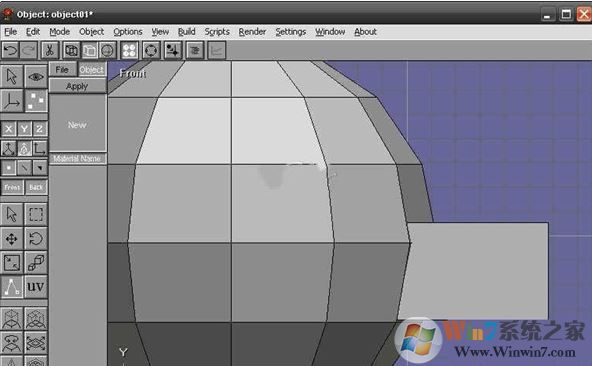
Task: Open the About menu
Action: pyautogui.click(x=365, y=32)
